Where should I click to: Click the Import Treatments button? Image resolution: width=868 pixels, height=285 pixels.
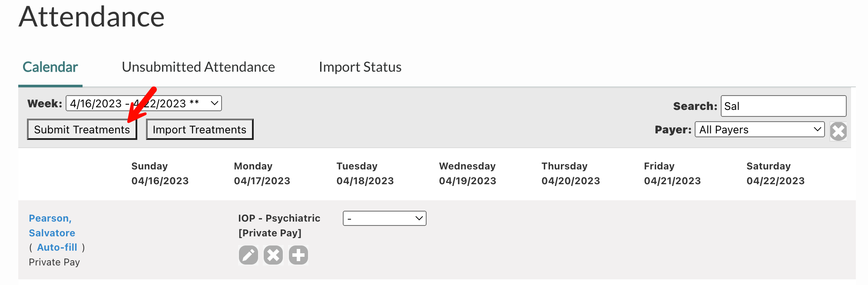click(199, 129)
